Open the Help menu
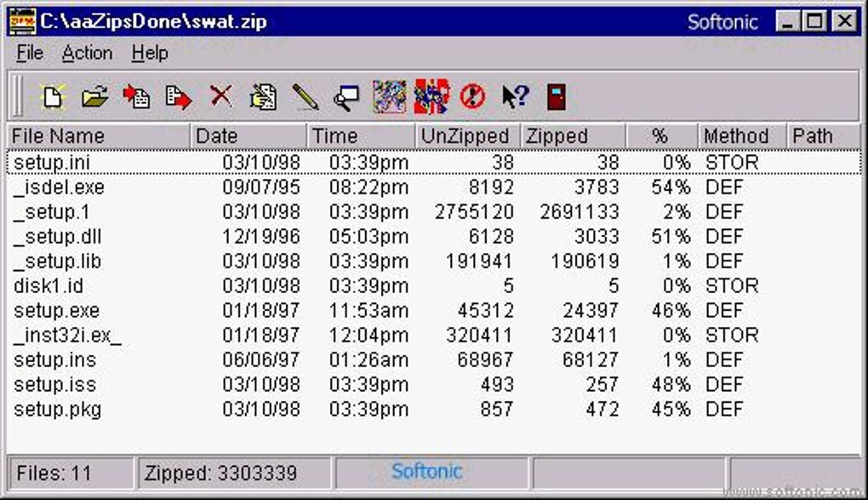Viewport: 868px width, 500px height. tap(150, 53)
